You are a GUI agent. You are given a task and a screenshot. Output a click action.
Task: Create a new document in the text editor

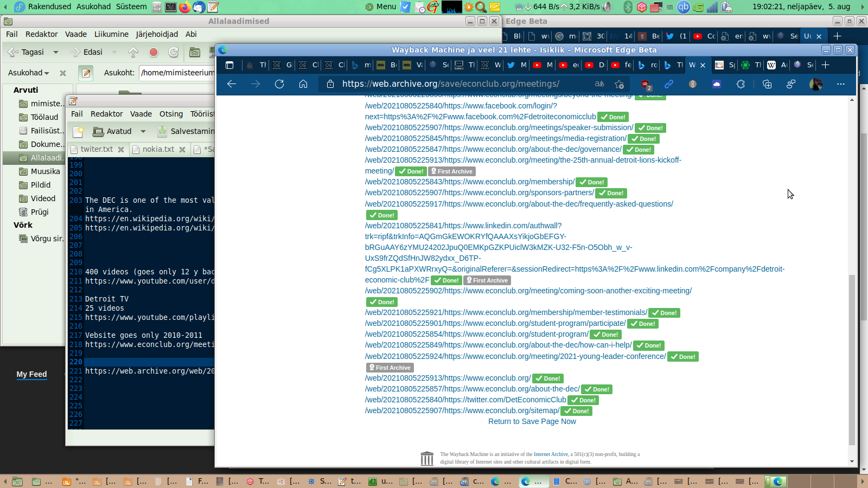coord(79,131)
